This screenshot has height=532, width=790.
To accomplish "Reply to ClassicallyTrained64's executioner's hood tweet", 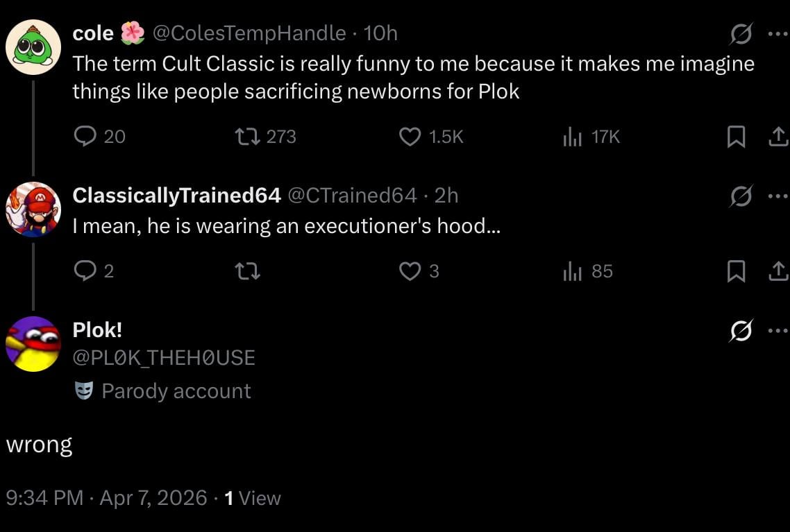I will pyautogui.click(x=85, y=271).
